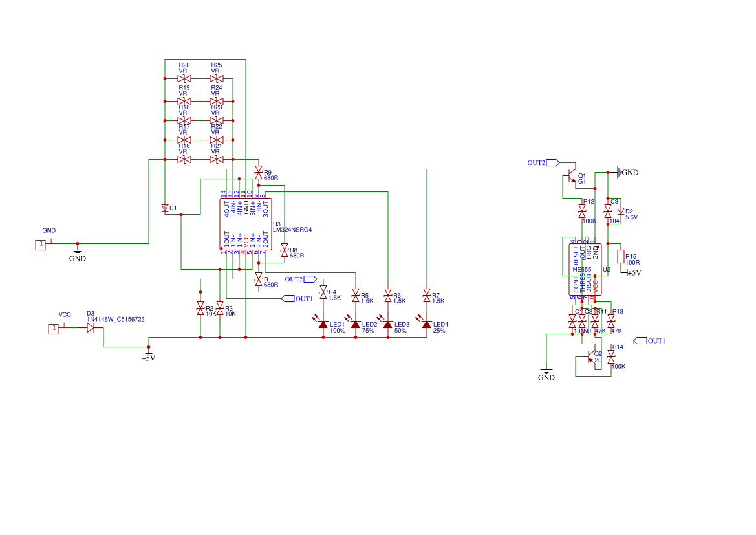Select the NE555 timer symbol U2
756x535 pixels.
coord(585,268)
